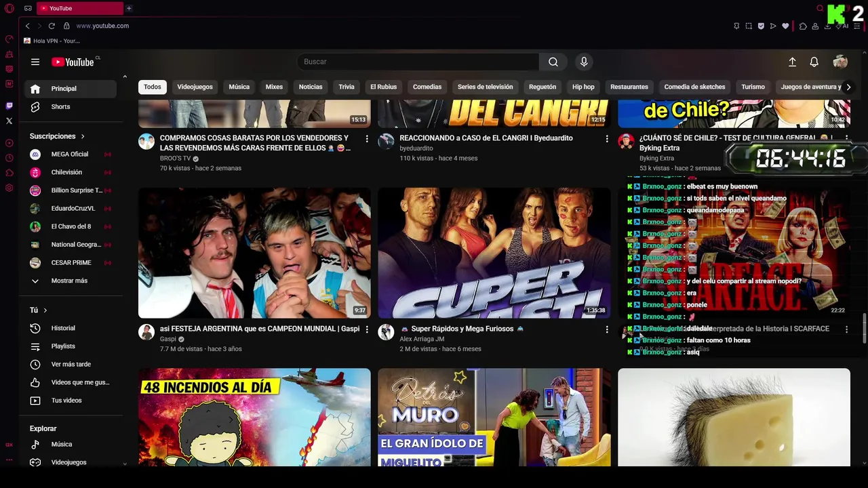Open MEGA Oficial subscription
868x488 pixels.
tap(71, 155)
